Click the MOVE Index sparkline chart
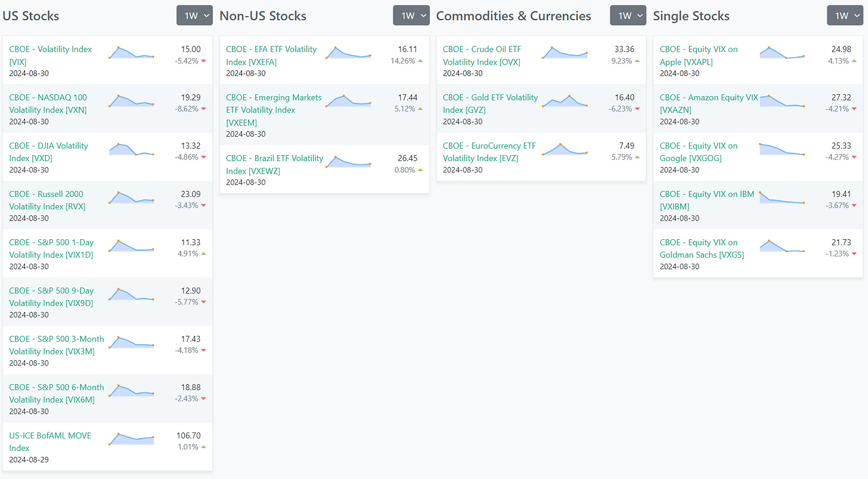The height and width of the screenshot is (479, 868). pyautogui.click(x=132, y=439)
